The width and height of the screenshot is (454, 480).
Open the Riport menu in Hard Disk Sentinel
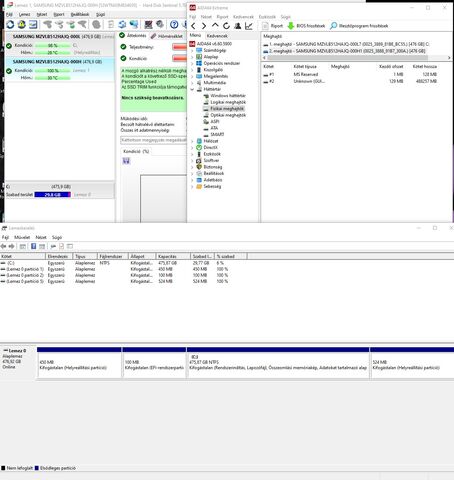coord(59,14)
